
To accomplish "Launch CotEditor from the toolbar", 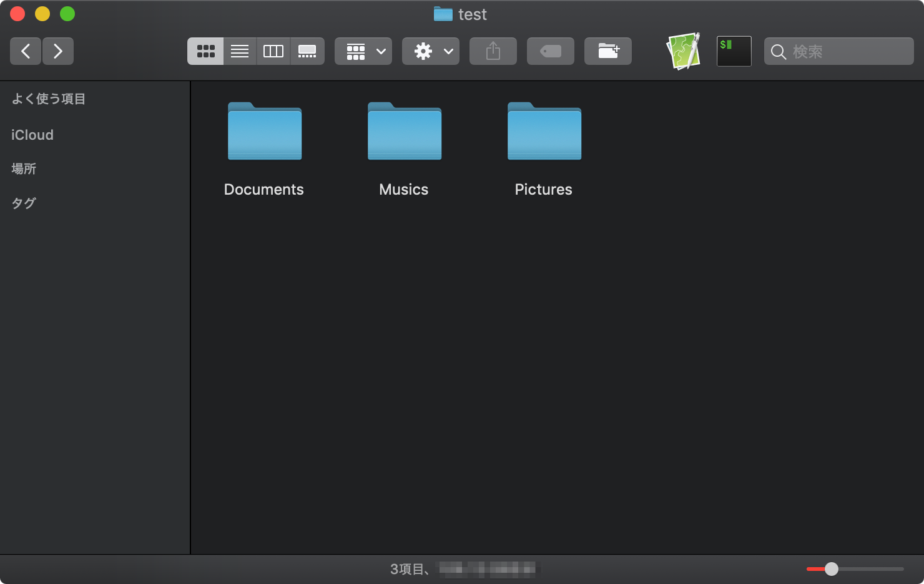I will pos(683,51).
